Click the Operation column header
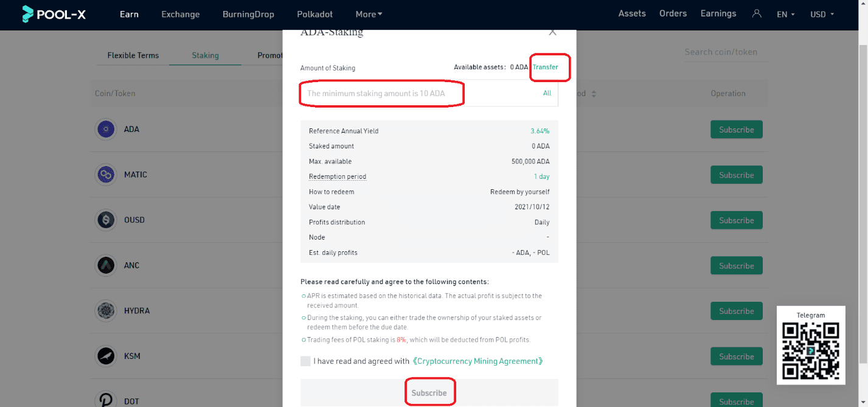Screen dimensions: 868x407 point(727,94)
